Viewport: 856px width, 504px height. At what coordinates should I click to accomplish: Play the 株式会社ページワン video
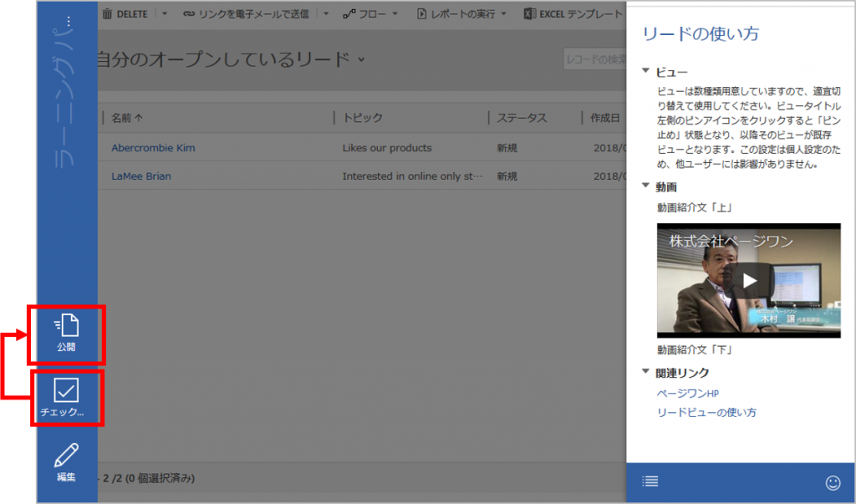748,280
